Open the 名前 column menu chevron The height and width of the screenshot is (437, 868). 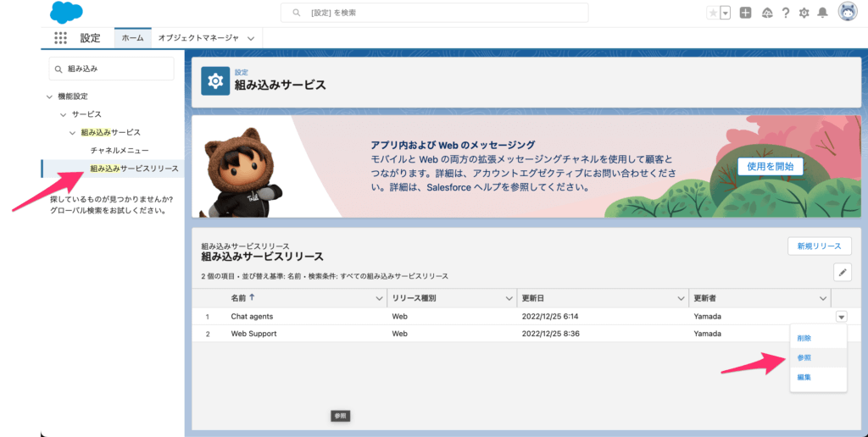pos(379,298)
